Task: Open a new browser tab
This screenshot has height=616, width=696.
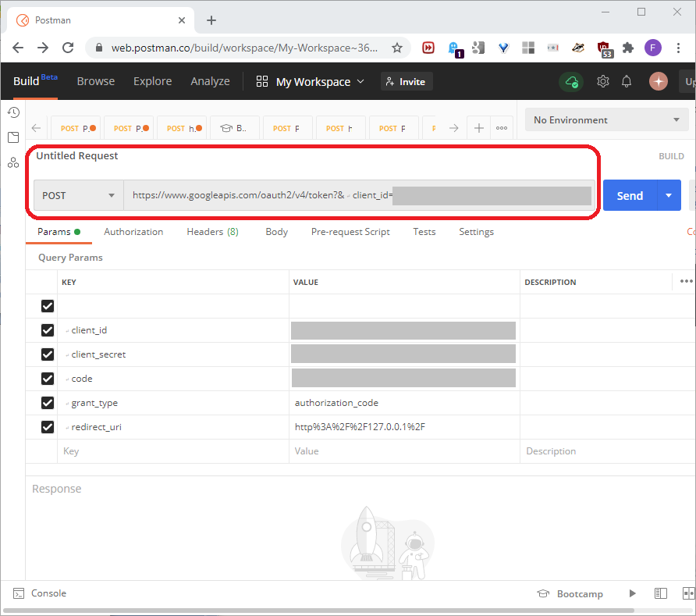Action: [211, 20]
